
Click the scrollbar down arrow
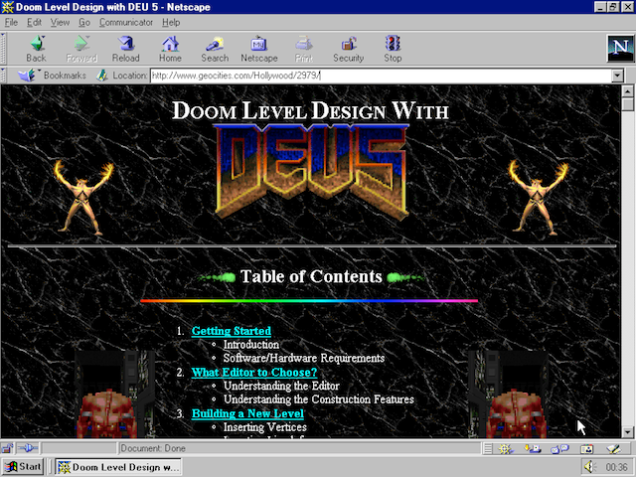click(627, 432)
